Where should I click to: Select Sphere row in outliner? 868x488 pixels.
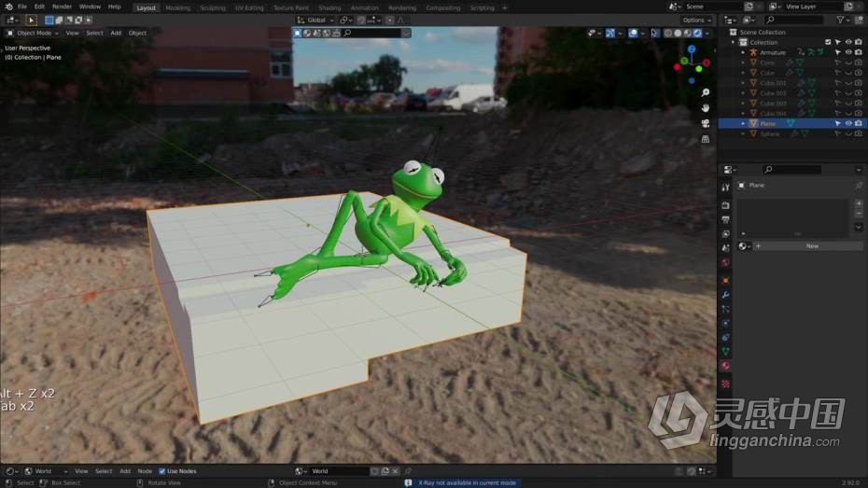point(791,133)
